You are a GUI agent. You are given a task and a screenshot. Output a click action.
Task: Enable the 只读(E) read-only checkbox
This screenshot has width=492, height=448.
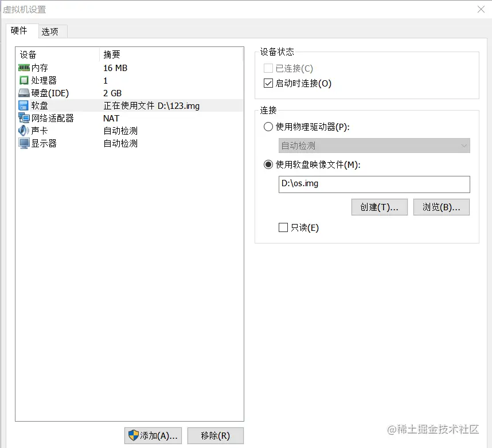[x=283, y=227]
